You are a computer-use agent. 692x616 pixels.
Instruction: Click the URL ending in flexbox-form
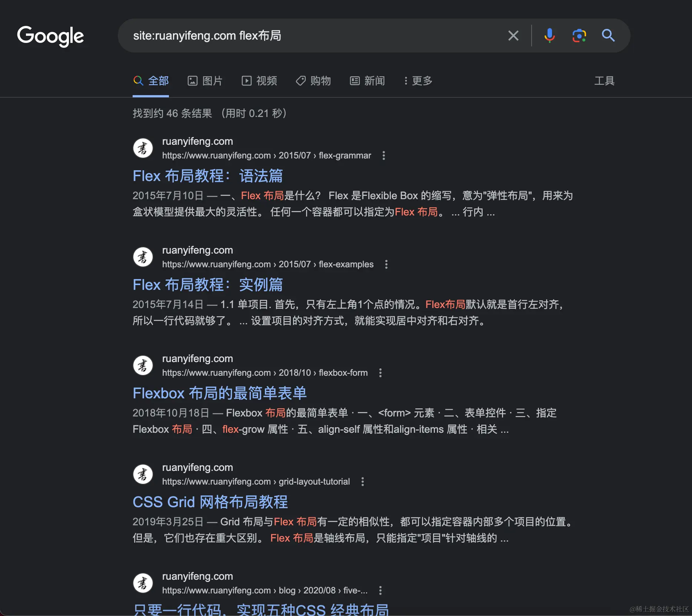265,373
